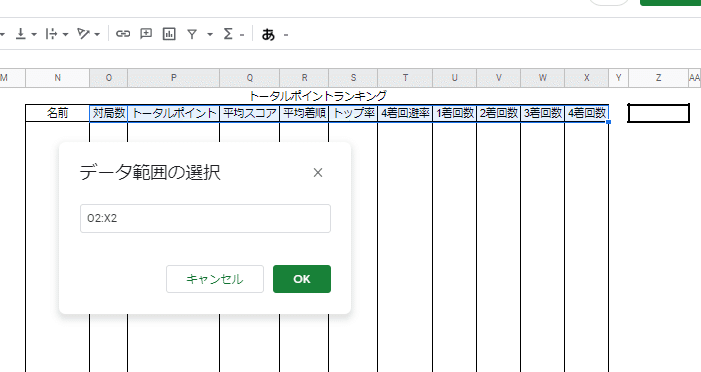Insert a link with the chain icon
Image resolution: width=701 pixels, height=372 pixels.
[123, 34]
